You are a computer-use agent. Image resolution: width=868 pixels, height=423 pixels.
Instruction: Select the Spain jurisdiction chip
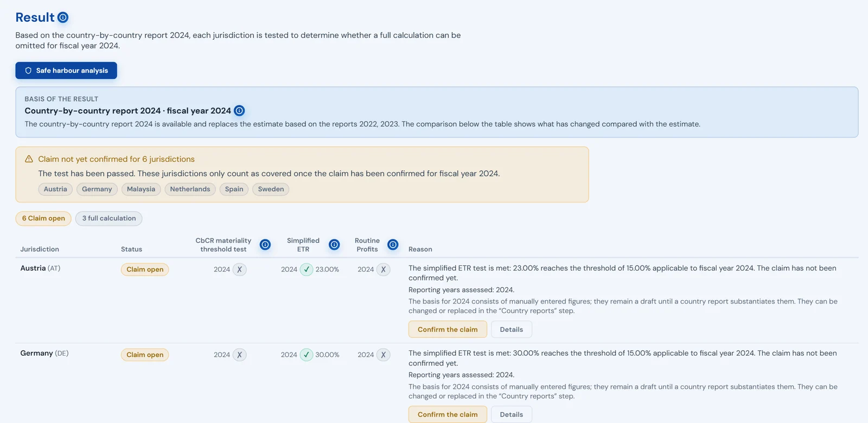[x=234, y=189]
